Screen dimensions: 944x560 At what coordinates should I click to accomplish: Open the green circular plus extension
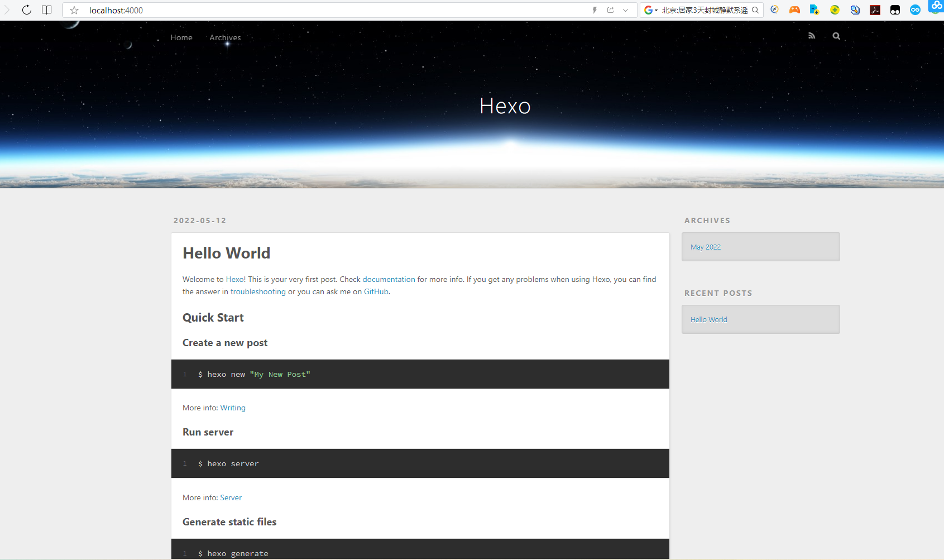(x=835, y=10)
